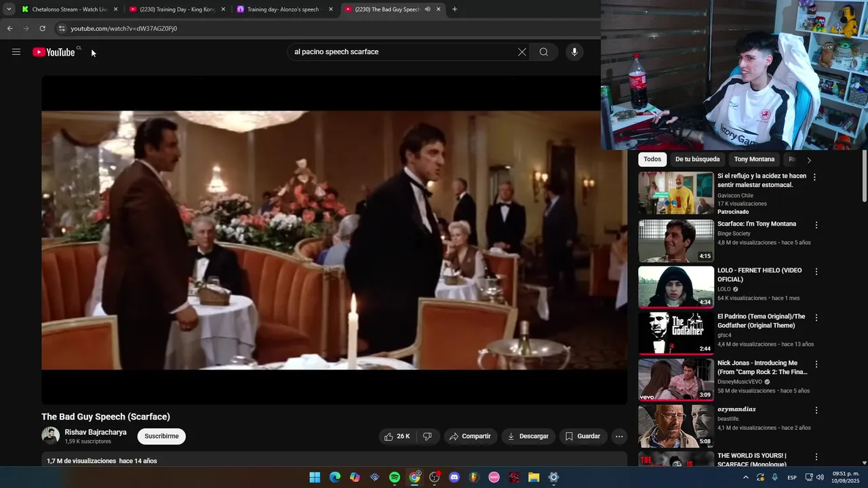Open Discord from the taskbar

pyautogui.click(x=454, y=477)
